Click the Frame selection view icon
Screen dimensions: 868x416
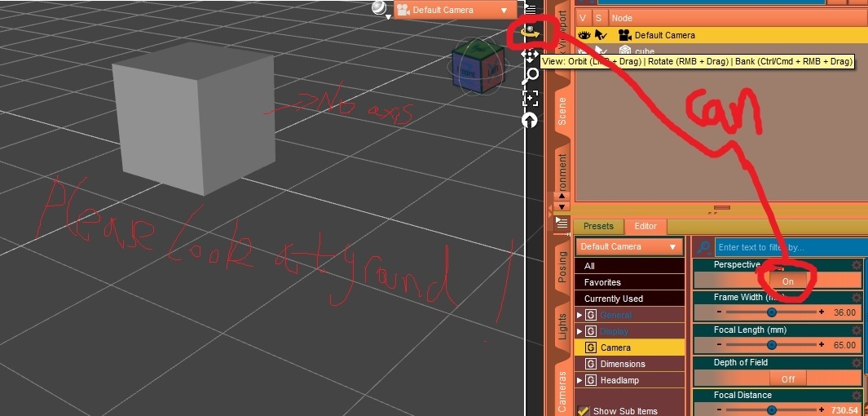[x=531, y=98]
